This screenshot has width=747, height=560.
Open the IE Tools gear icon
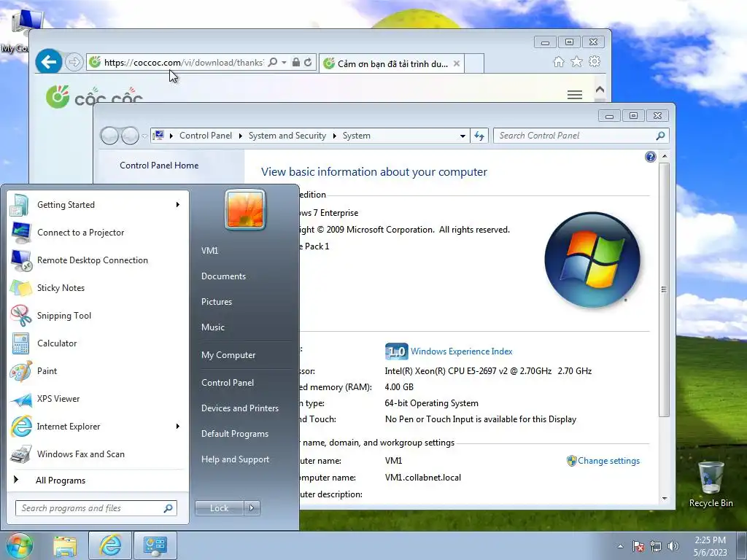[x=595, y=61]
